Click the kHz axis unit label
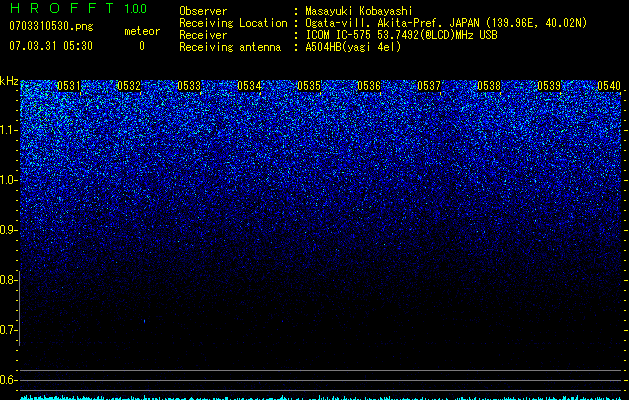Viewport: 629px width, 400px height. pos(9,81)
